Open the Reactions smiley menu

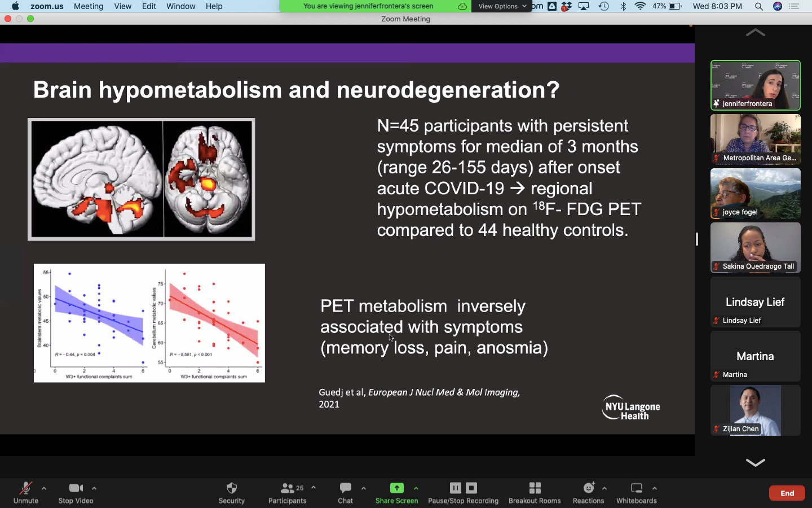coord(589,492)
